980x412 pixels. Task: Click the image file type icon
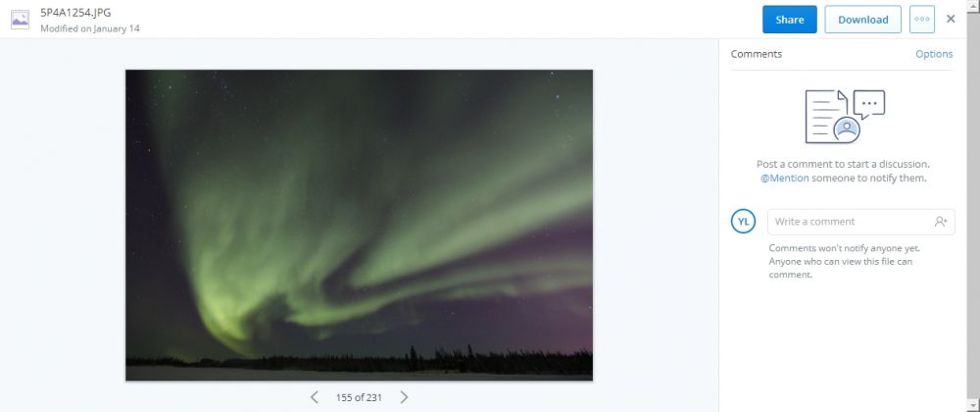(20, 20)
